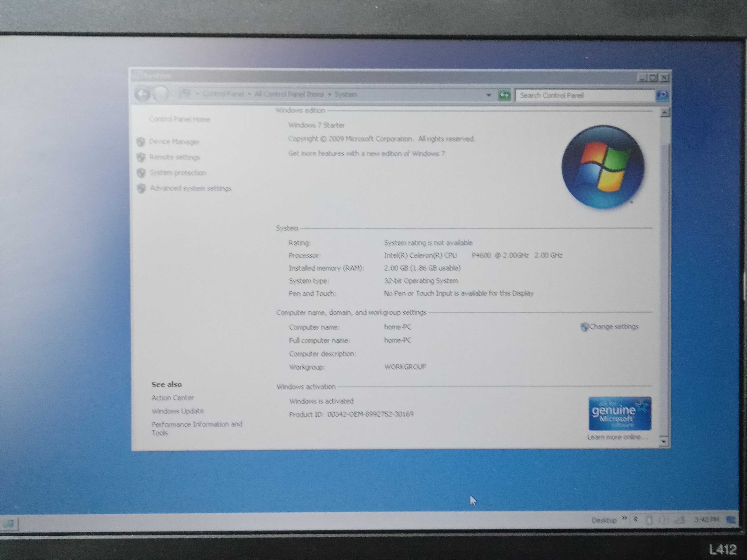The image size is (747, 560).
Task: Open Device Manager
Action: coord(174,142)
